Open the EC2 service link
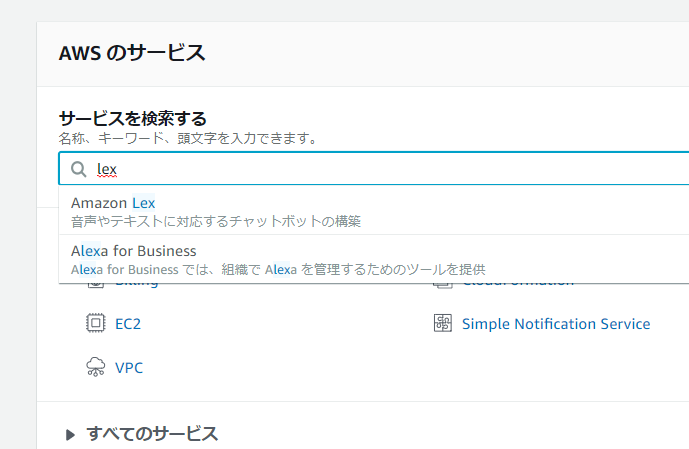 coord(128,324)
